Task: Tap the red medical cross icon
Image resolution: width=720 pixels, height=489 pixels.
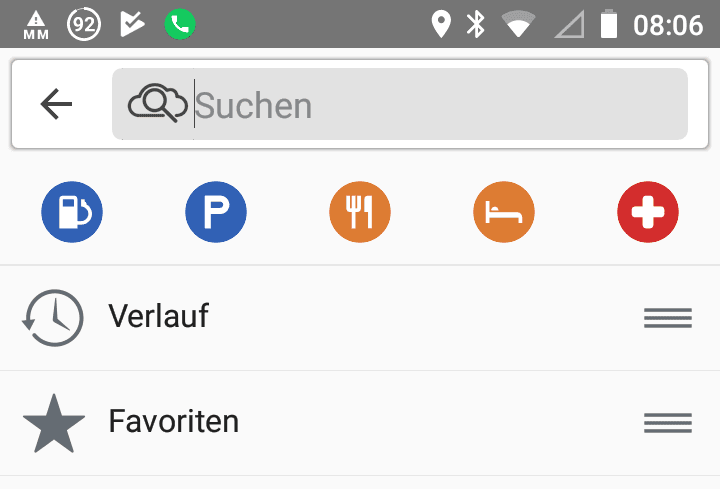Action: coord(648,212)
